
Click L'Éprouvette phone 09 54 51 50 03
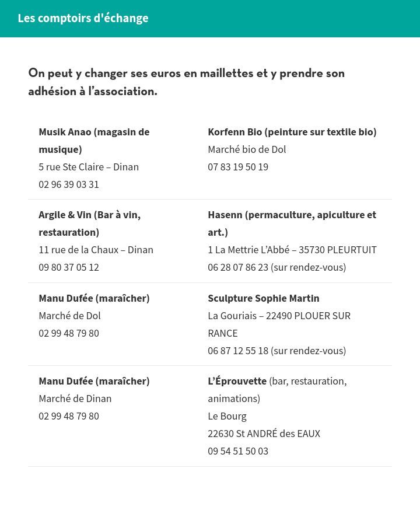coord(238,452)
